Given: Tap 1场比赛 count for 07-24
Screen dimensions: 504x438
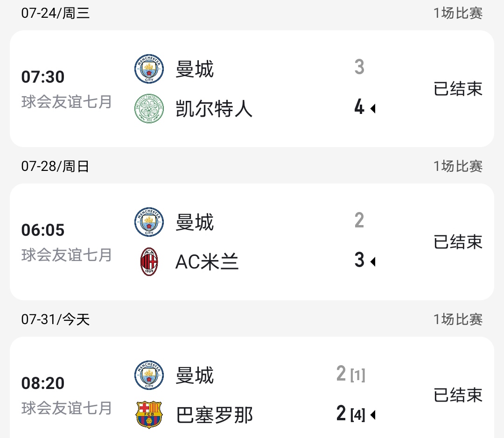Looking at the screenshot, I should (x=458, y=13).
